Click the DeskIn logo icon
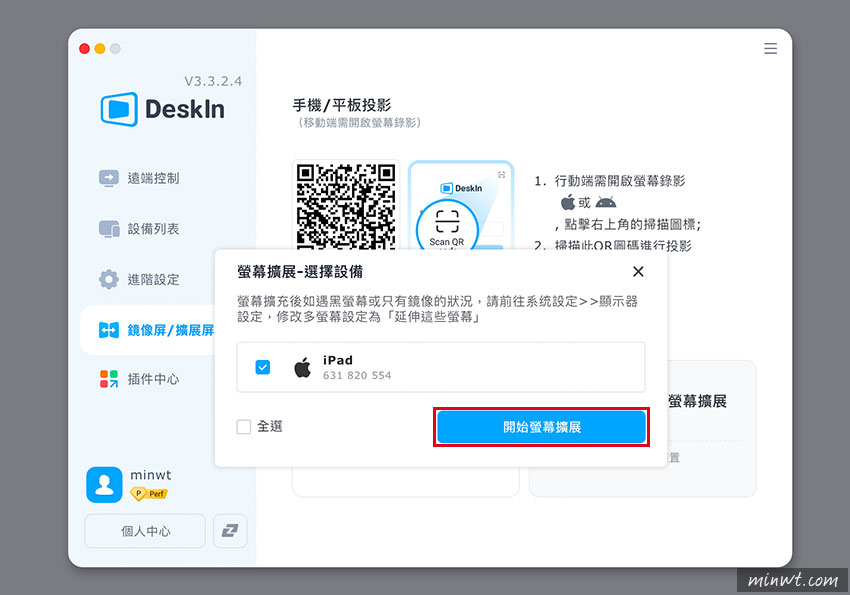Viewport: 850px width, 595px height. click(118, 110)
